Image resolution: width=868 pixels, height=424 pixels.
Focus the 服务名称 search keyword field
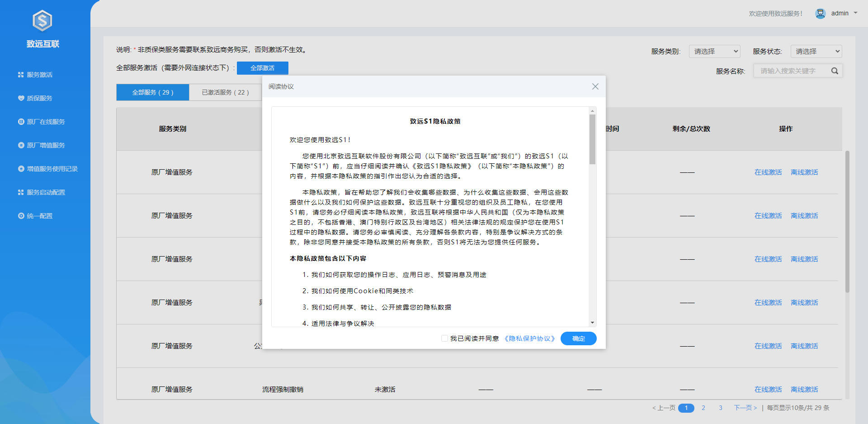pos(791,71)
